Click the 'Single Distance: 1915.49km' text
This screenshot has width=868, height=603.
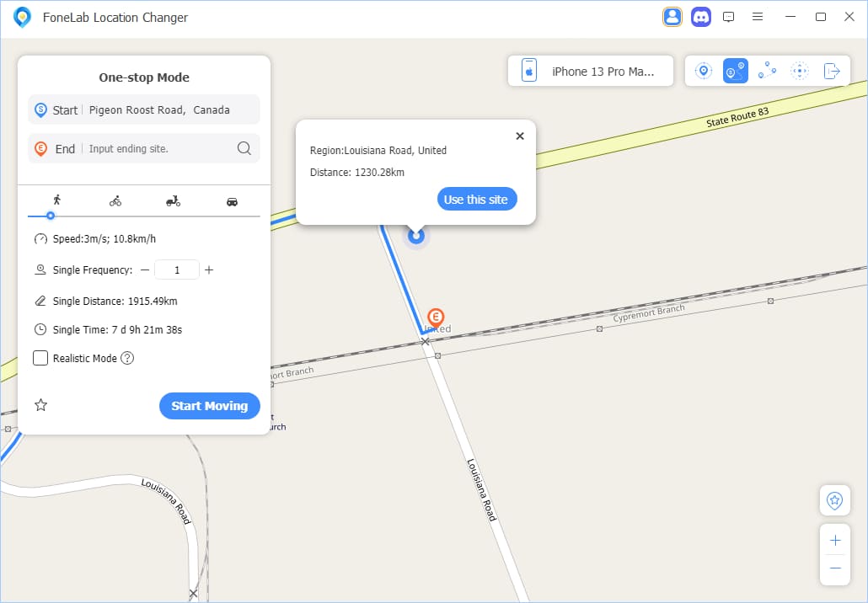tap(115, 301)
